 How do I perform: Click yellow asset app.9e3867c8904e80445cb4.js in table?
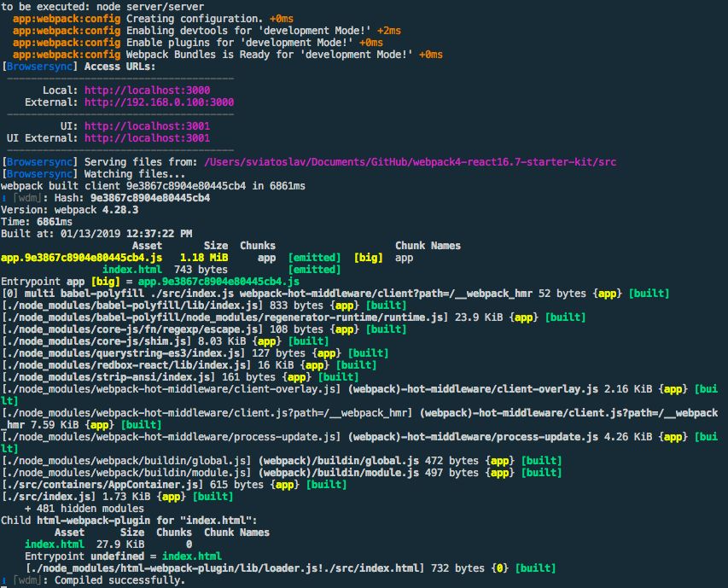[x=82, y=258]
